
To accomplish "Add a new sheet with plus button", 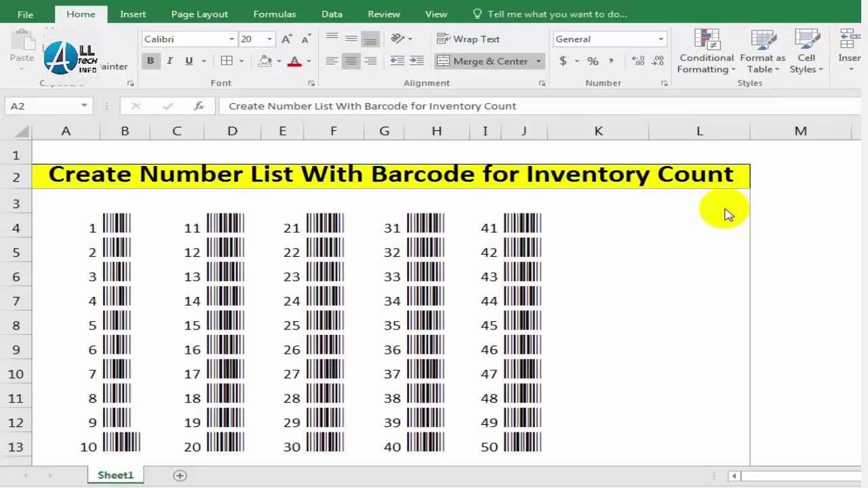I will click(180, 476).
